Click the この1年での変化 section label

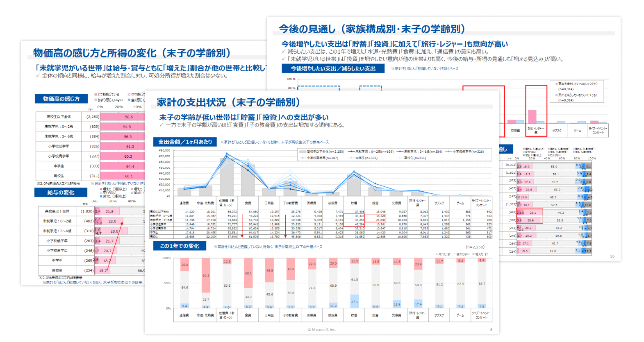pos(180,246)
